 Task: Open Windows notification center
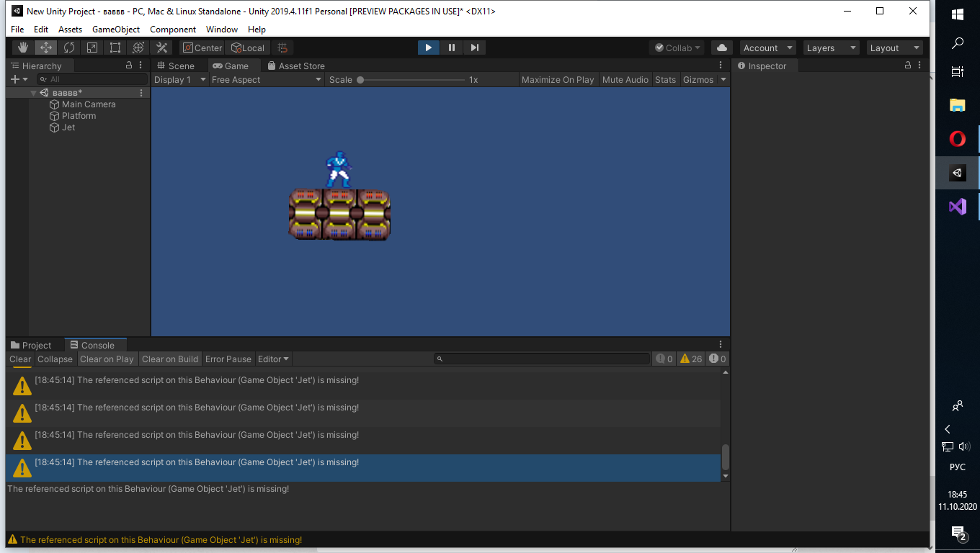(958, 534)
